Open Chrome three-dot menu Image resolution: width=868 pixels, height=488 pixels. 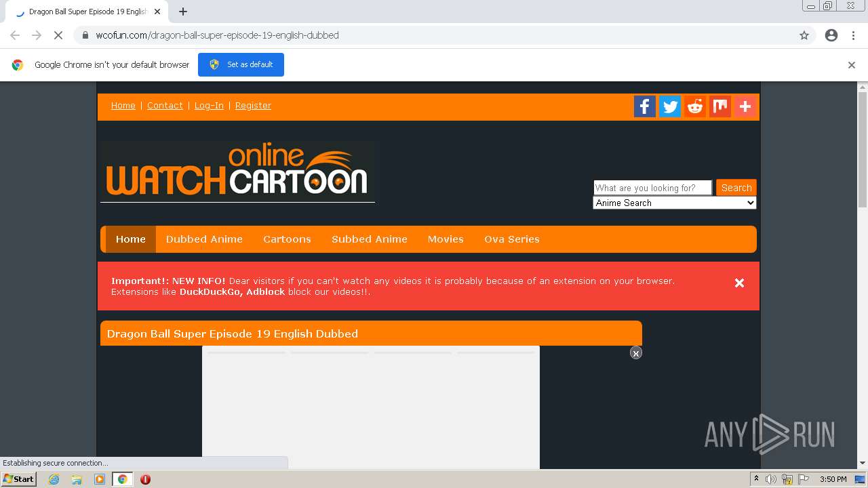[853, 35]
